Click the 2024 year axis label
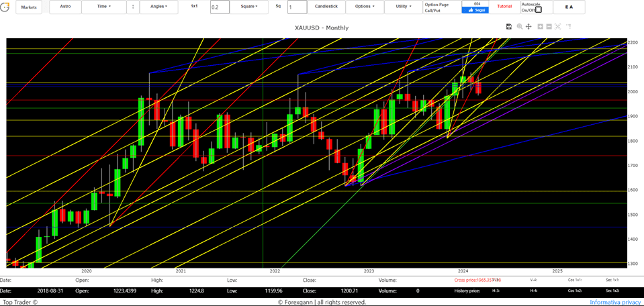 (463, 271)
